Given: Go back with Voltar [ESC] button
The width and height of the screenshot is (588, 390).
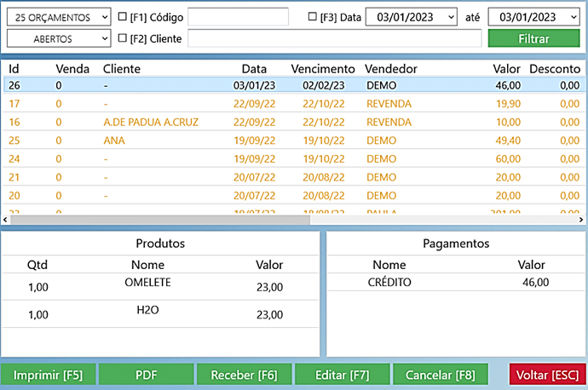Looking at the screenshot, I should (546, 375).
